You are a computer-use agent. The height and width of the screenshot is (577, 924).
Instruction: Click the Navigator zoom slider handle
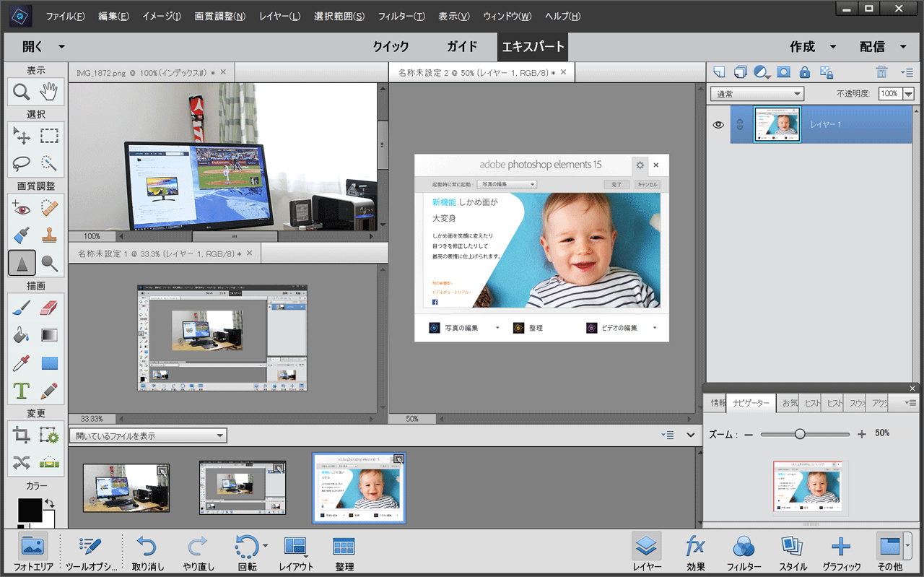click(x=800, y=434)
